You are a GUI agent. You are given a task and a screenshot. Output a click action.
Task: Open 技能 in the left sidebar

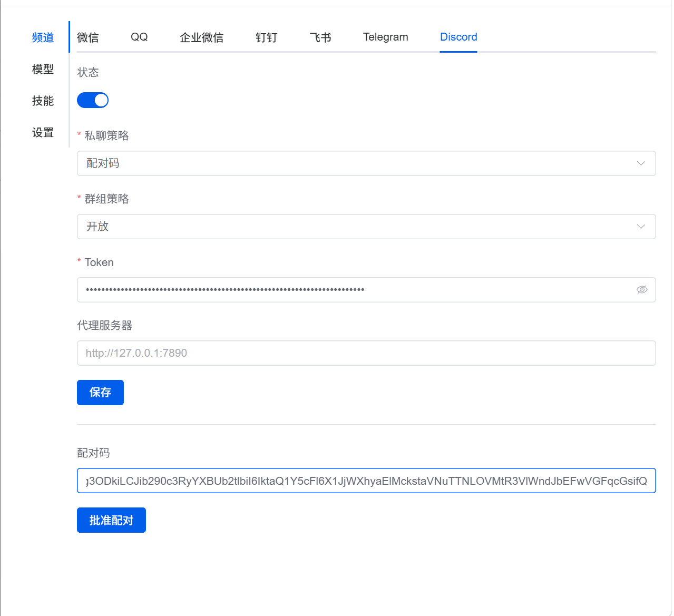tap(43, 101)
